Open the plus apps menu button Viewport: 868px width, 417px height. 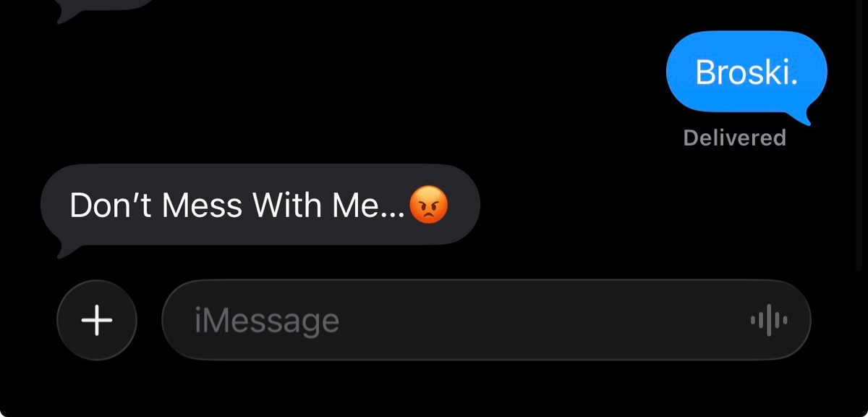97,320
